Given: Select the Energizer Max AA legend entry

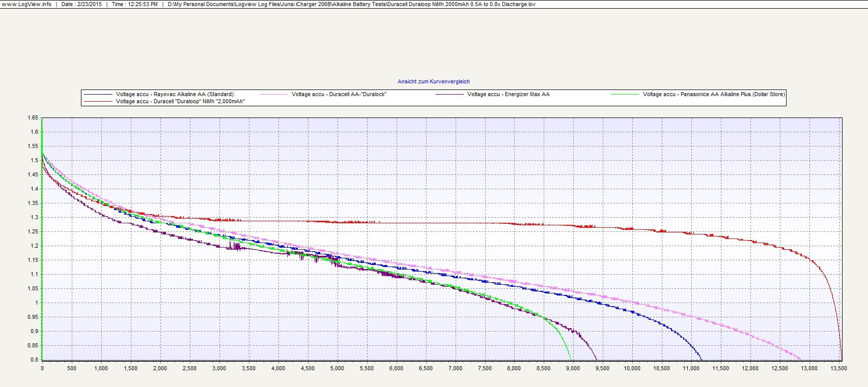Looking at the screenshot, I should 509,94.
